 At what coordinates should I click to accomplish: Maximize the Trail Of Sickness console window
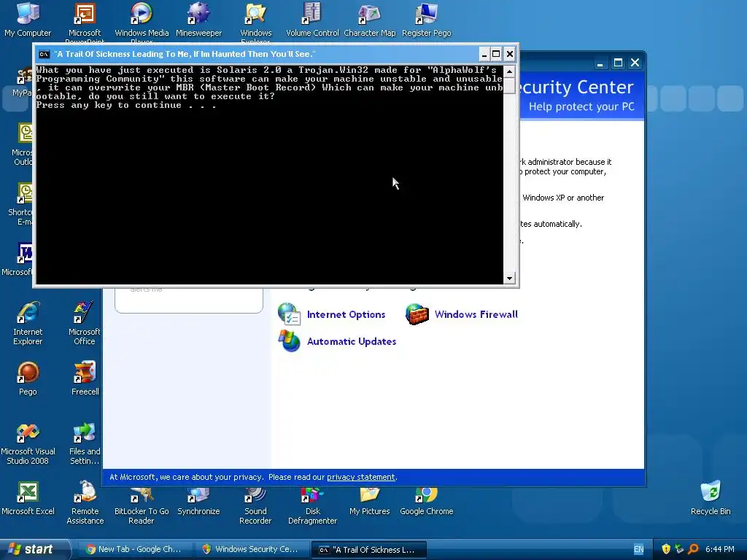coord(496,54)
